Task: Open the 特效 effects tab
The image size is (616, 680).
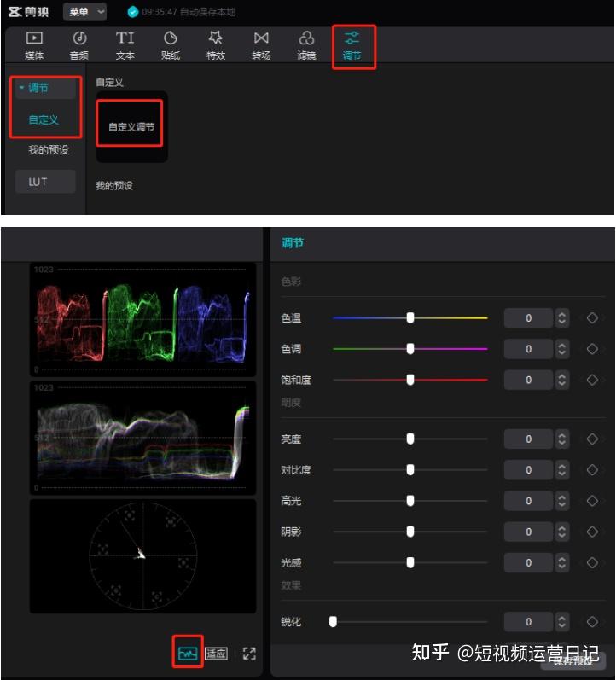Action: [216, 45]
